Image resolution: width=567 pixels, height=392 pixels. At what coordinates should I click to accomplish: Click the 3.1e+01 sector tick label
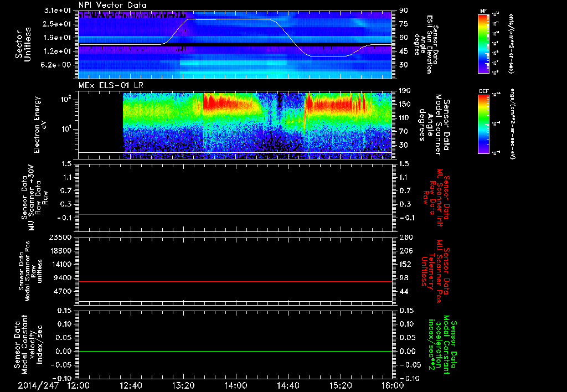[x=58, y=11]
